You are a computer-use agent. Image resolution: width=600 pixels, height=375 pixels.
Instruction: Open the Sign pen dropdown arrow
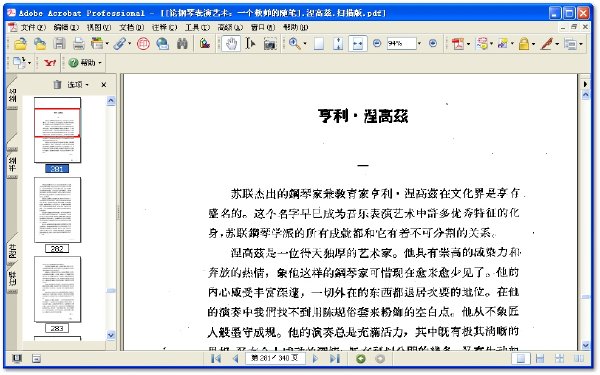coord(557,44)
